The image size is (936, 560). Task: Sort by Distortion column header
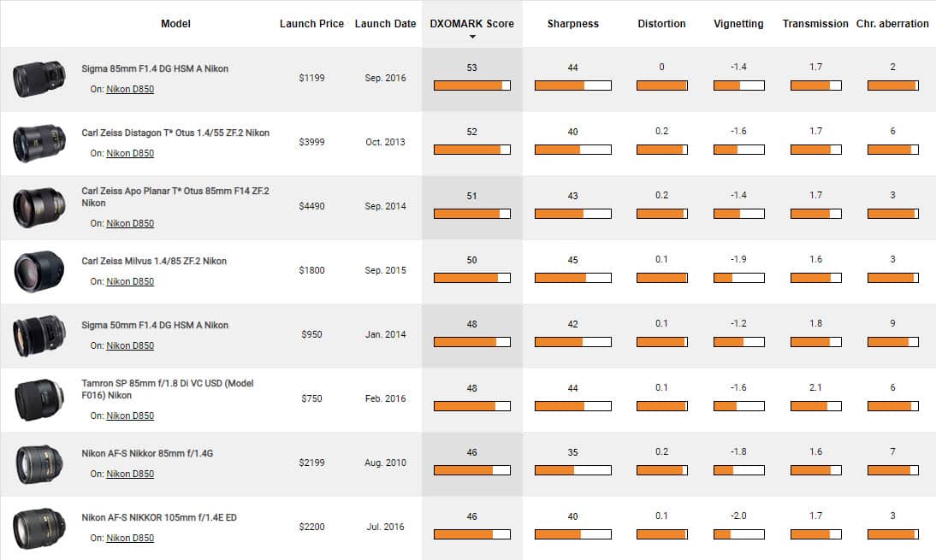click(x=661, y=24)
